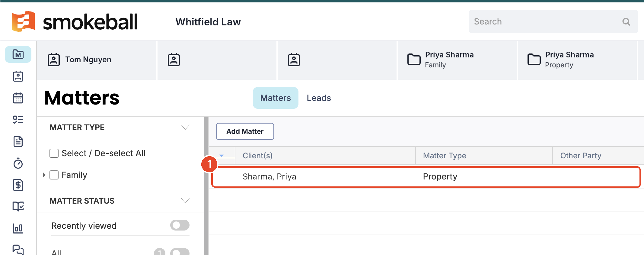
Task: Select the highlighted Matters tab
Action: pos(276,98)
